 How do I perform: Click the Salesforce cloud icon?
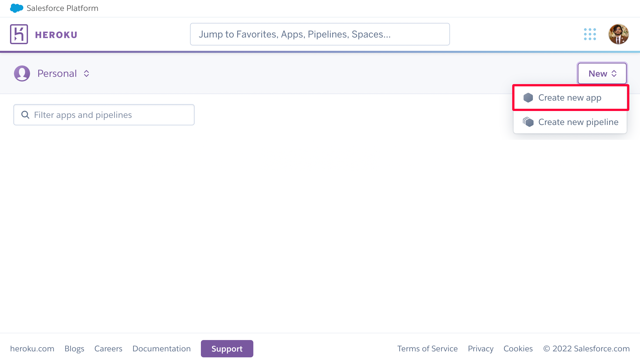click(16, 8)
